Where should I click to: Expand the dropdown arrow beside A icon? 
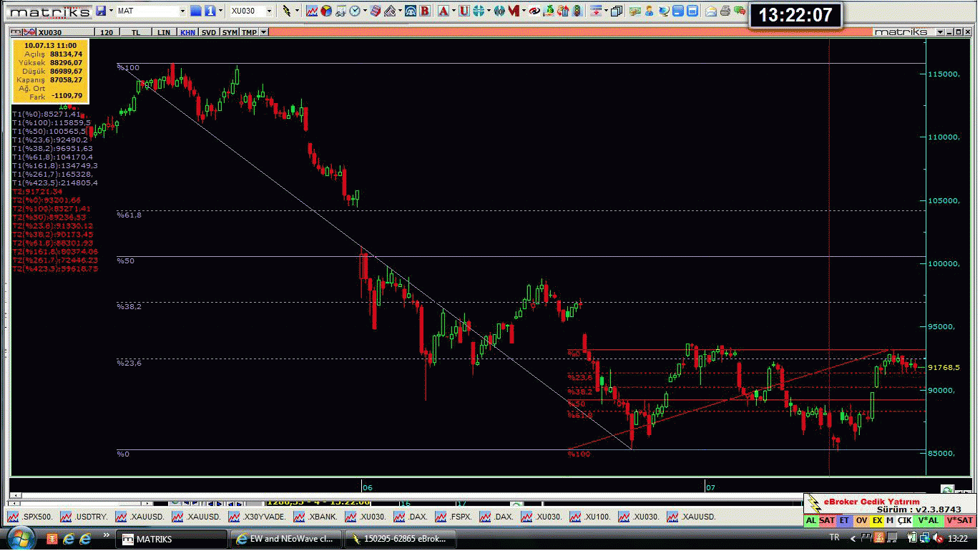tap(454, 11)
